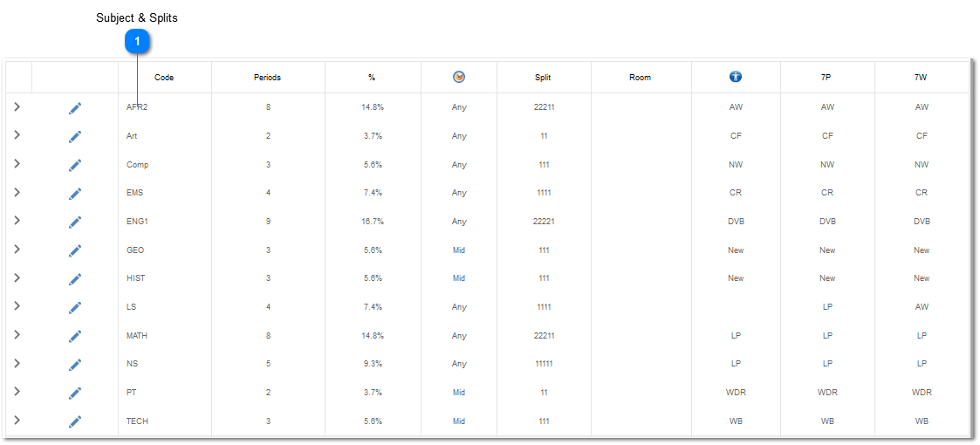Screen dimensions: 980x445
Task: Select the 7P class column header
Action: pyautogui.click(x=826, y=78)
